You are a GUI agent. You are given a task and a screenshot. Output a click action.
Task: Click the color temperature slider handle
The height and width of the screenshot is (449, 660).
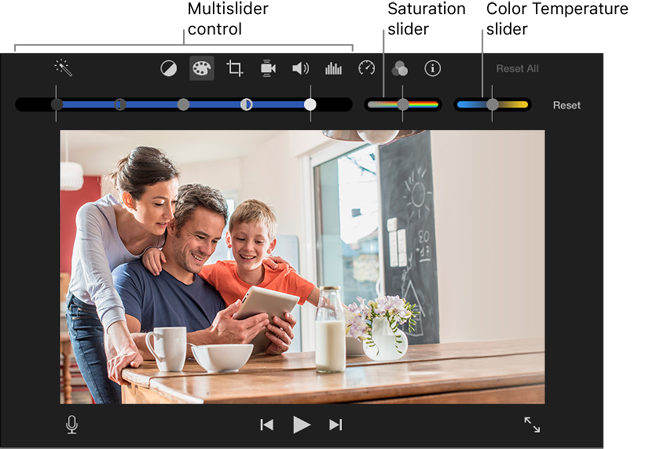point(492,104)
